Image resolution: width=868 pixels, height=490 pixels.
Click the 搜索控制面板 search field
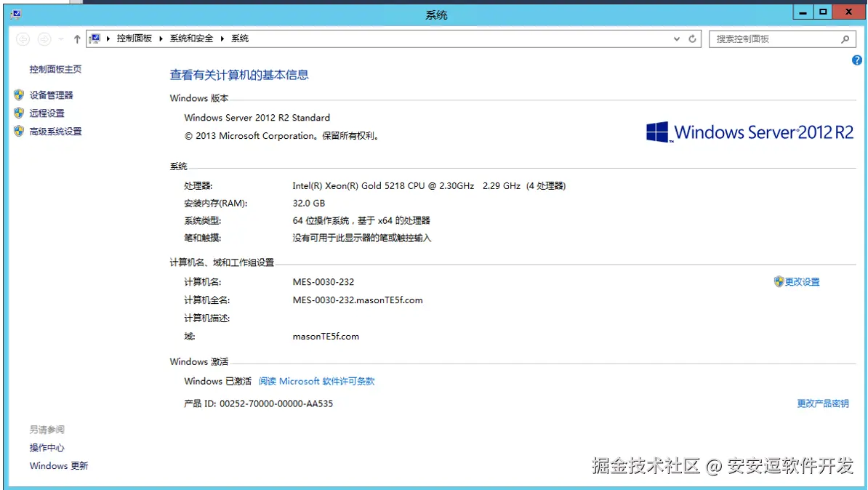point(782,39)
